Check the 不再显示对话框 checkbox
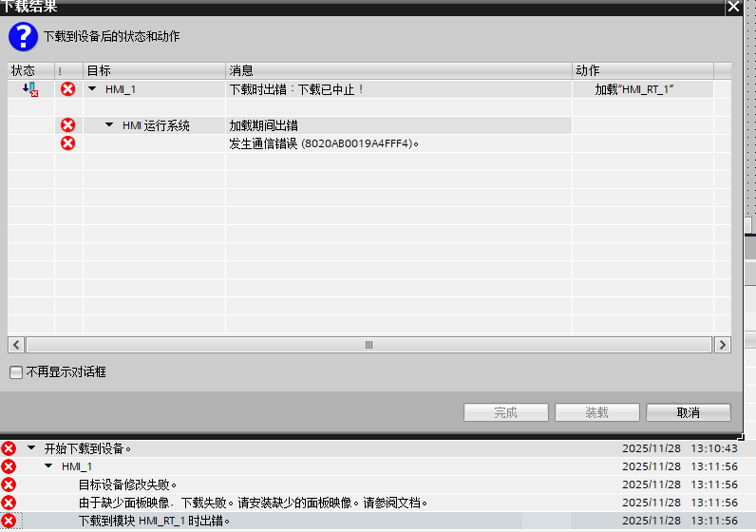This screenshot has height=532, width=756. (16, 372)
